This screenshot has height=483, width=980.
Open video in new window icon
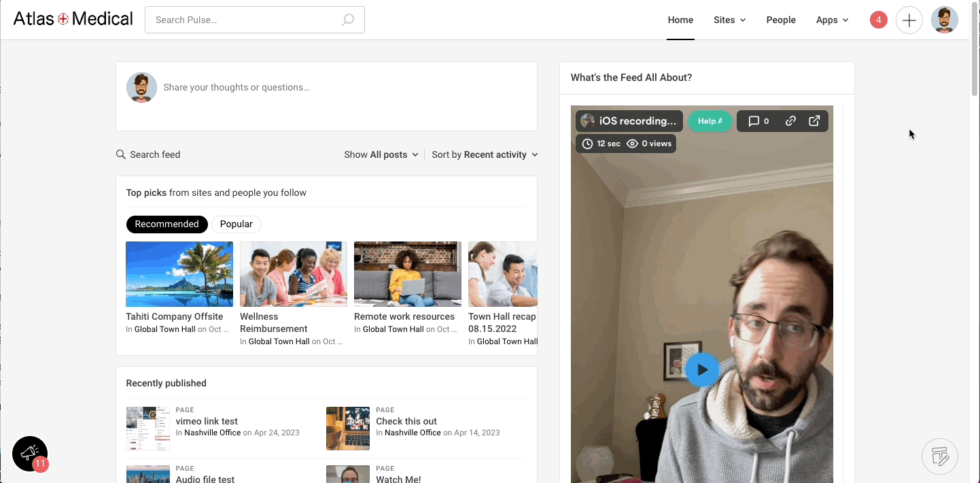814,121
